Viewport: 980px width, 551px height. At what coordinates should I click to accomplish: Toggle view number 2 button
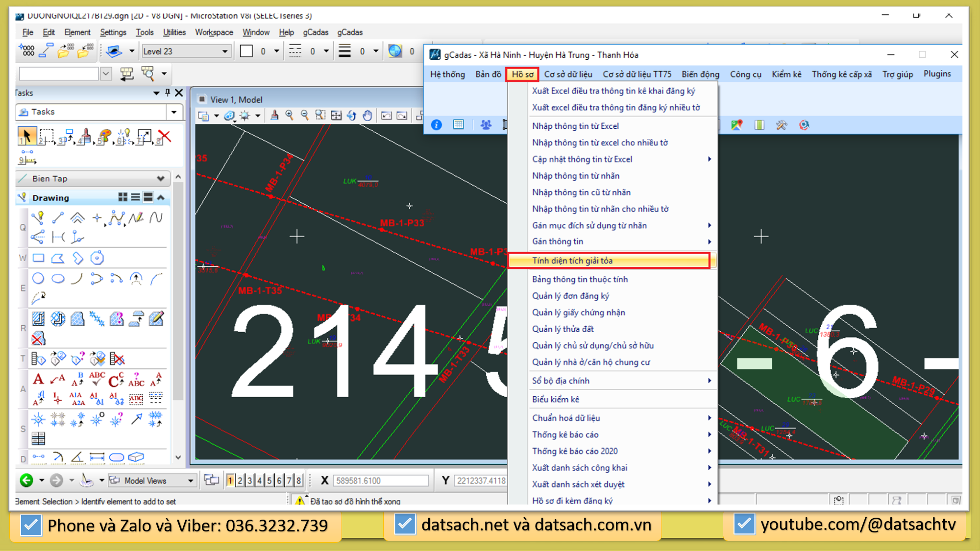tap(240, 480)
